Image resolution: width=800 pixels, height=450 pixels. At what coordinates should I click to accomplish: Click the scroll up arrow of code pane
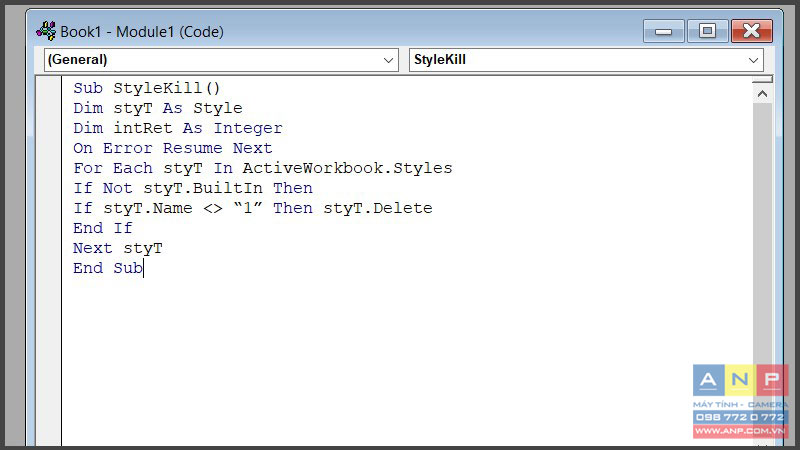[x=762, y=94]
